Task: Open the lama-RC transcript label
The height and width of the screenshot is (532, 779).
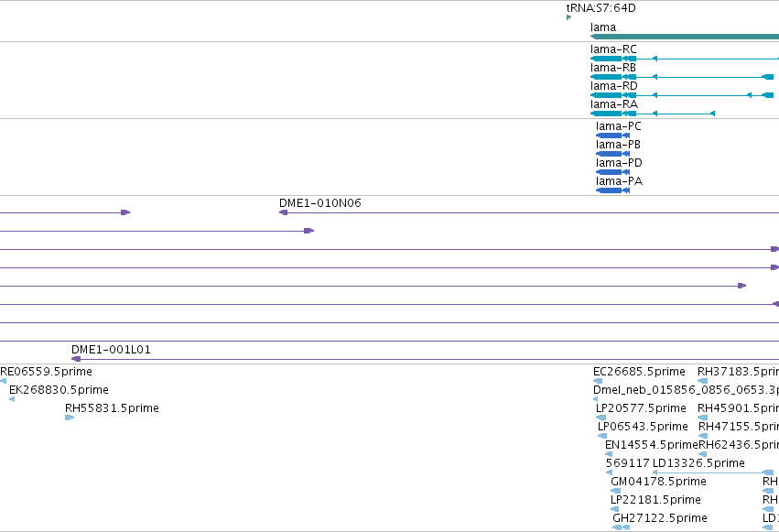Action: click(x=613, y=49)
